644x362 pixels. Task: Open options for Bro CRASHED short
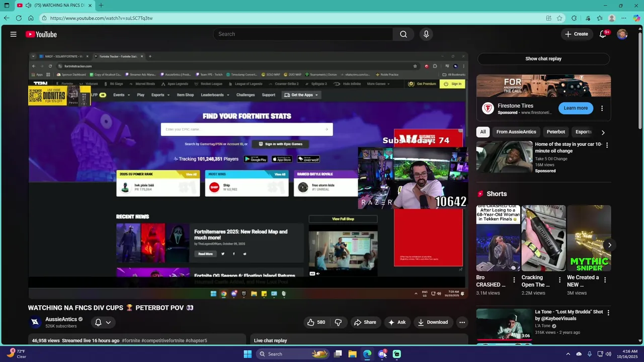click(x=514, y=280)
